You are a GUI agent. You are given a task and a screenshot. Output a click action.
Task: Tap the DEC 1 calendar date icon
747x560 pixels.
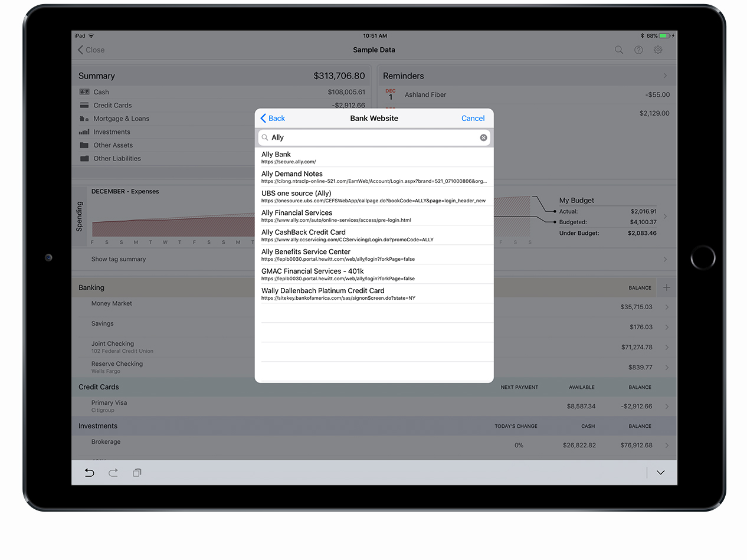click(x=390, y=94)
